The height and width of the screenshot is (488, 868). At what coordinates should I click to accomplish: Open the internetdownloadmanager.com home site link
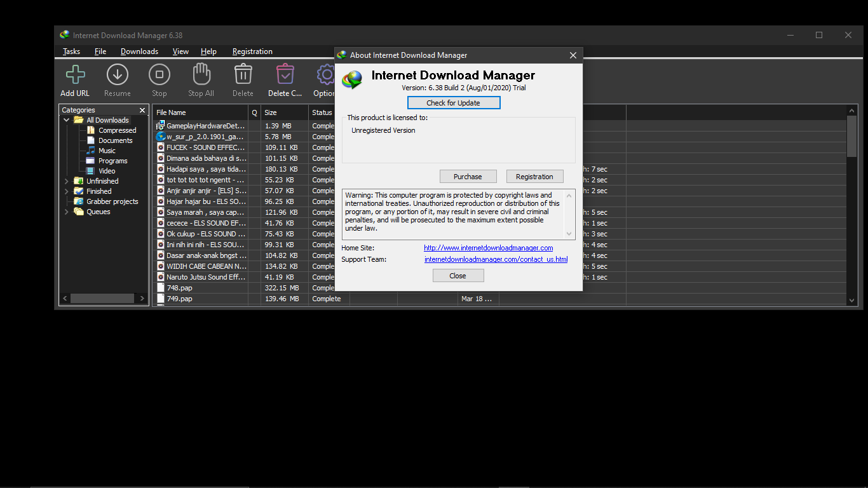tap(489, 248)
